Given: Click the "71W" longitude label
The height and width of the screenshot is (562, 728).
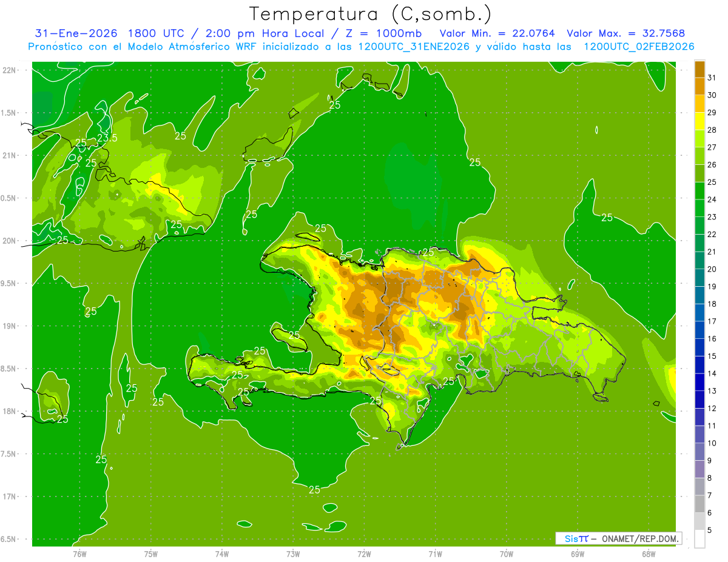Looking at the screenshot, I should click(435, 554).
